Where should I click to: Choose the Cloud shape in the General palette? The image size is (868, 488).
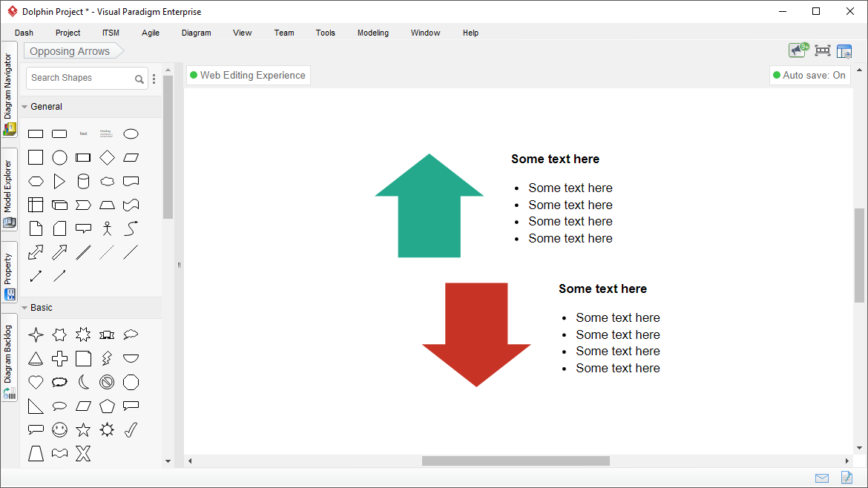[x=107, y=182]
